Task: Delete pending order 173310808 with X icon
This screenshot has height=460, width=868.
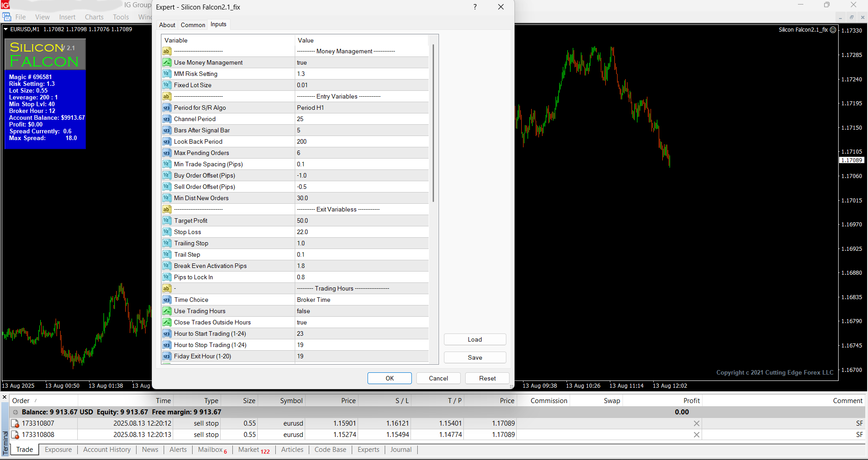Action: click(696, 435)
